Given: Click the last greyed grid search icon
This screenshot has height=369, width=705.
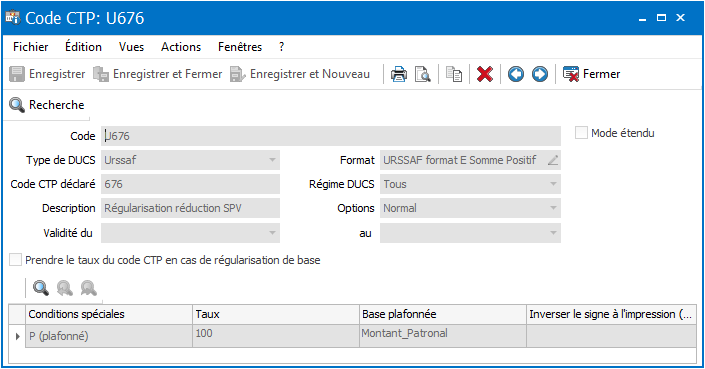Looking at the screenshot, I should tap(89, 288).
